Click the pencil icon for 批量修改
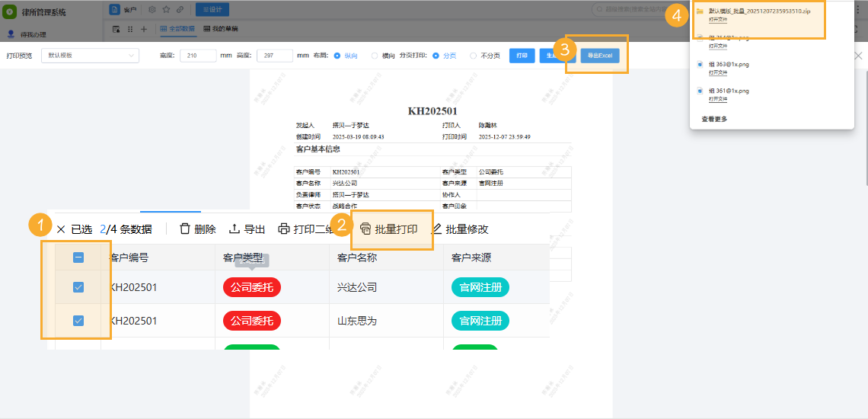868x419 pixels. [x=437, y=229]
